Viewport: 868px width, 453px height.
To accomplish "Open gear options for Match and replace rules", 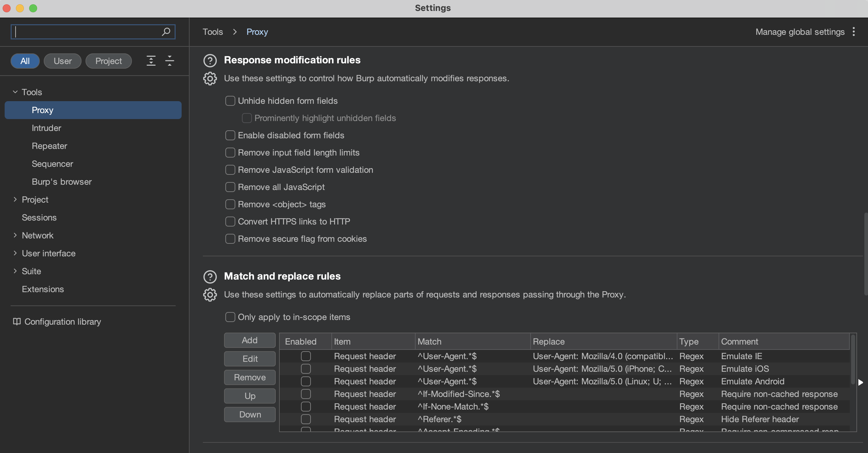I will [210, 295].
